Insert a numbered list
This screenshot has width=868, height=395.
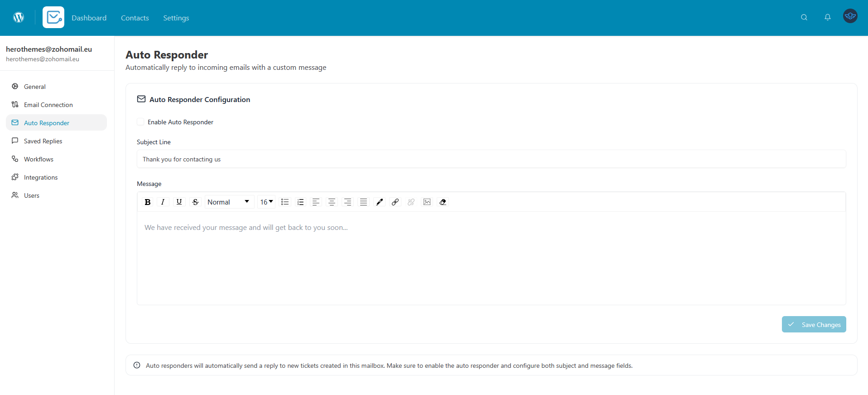tap(300, 202)
